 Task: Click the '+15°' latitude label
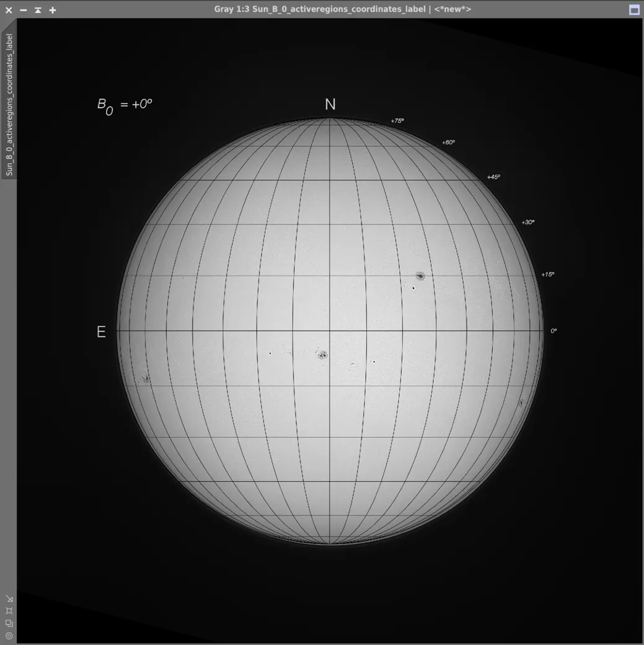click(548, 274)
